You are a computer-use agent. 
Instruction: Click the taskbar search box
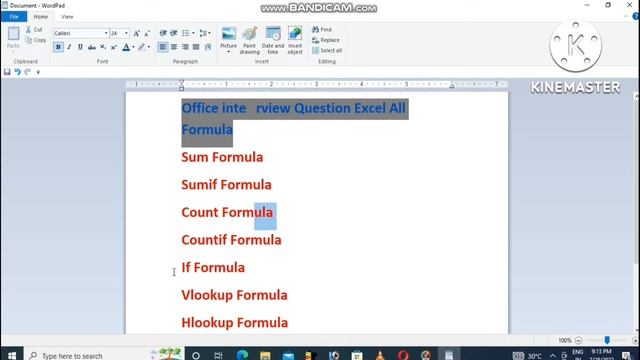point(104,355)
